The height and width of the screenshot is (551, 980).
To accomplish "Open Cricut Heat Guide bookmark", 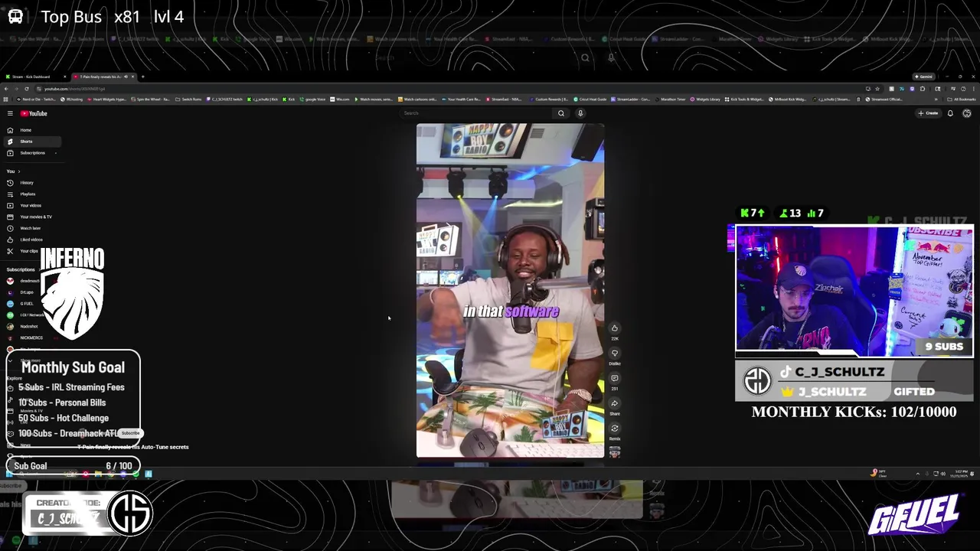I will click(590, 99).
